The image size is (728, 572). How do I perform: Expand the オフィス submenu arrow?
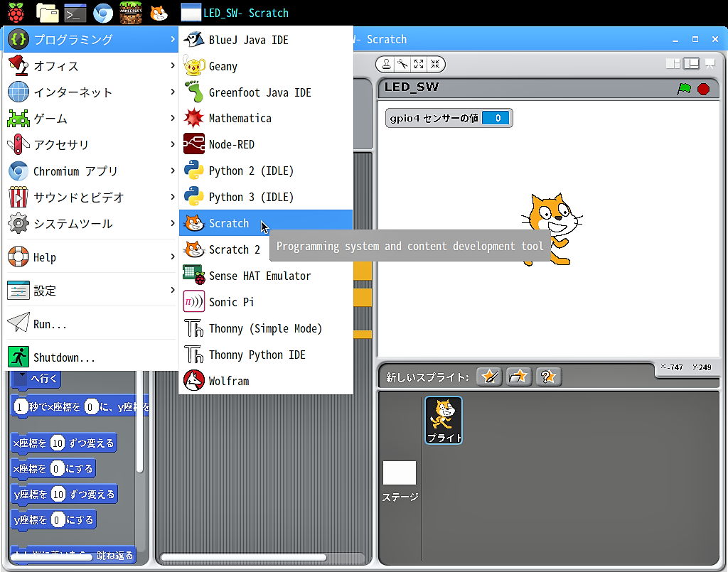pos(173,65)
